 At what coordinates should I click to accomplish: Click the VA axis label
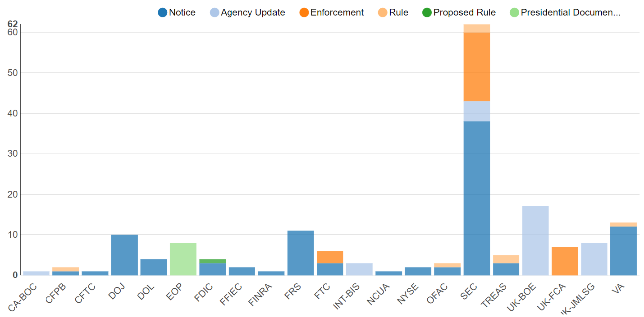click(618, 288)
